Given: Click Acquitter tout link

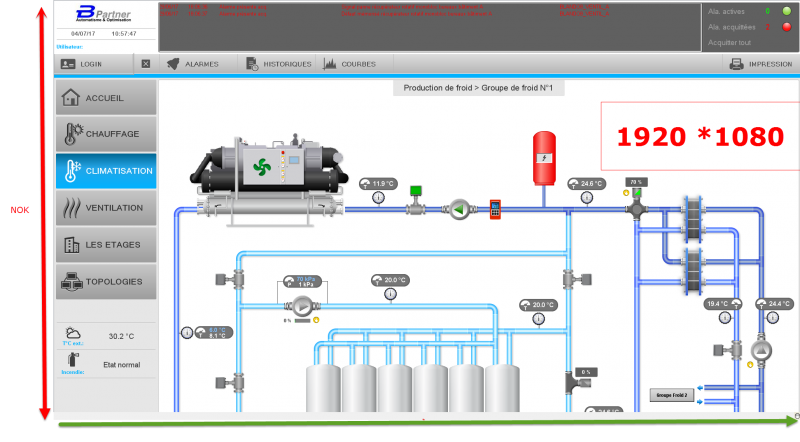Looking at the screenshot, I should (x=729, y=42).
